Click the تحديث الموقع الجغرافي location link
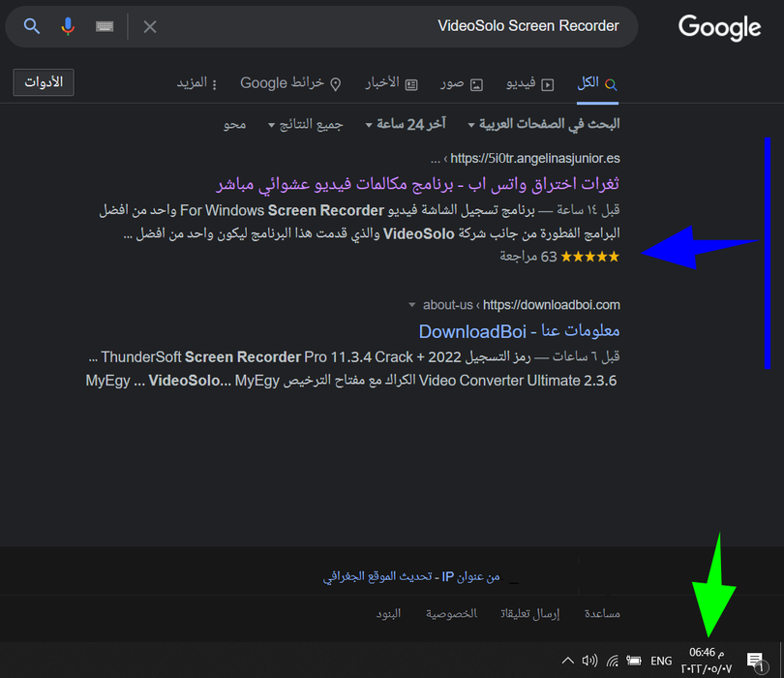 377,576
